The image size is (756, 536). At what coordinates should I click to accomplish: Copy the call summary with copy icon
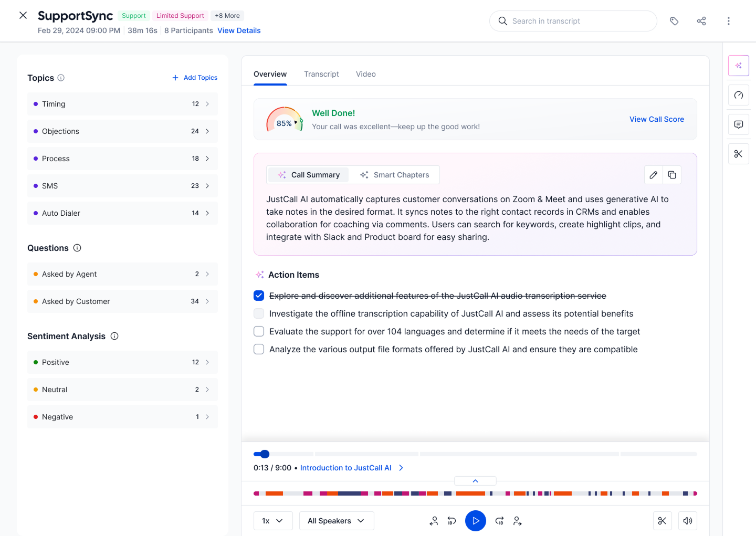pos(672,175)
